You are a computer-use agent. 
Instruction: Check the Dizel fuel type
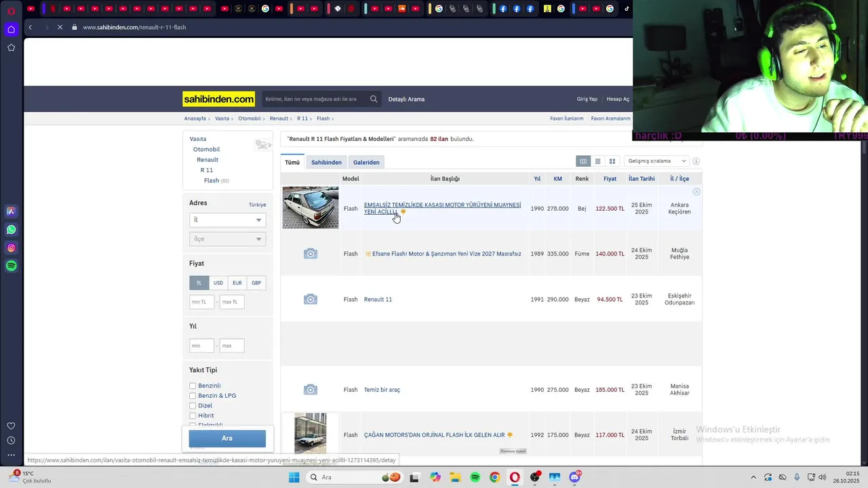point(193,405)
